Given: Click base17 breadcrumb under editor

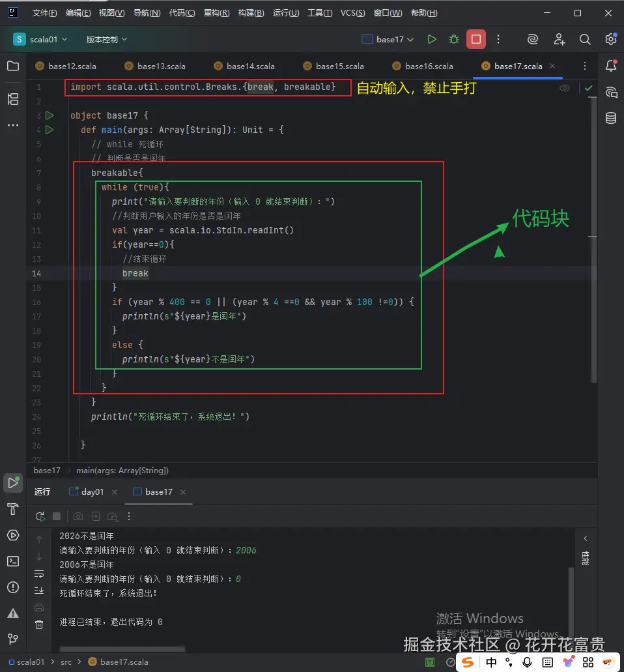Looking at the screenshot, I should pos(47,470).
